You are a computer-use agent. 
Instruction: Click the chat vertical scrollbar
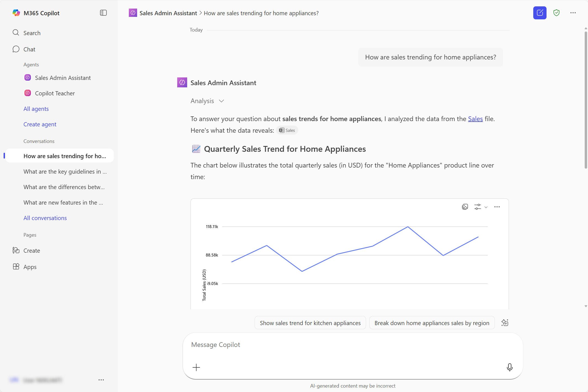[586, 100]
